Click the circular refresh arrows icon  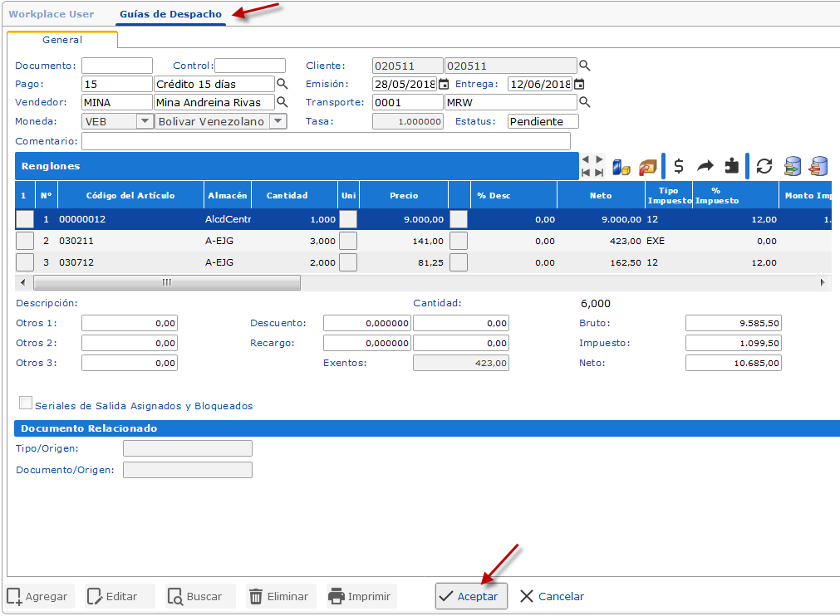tap(764, 166)
